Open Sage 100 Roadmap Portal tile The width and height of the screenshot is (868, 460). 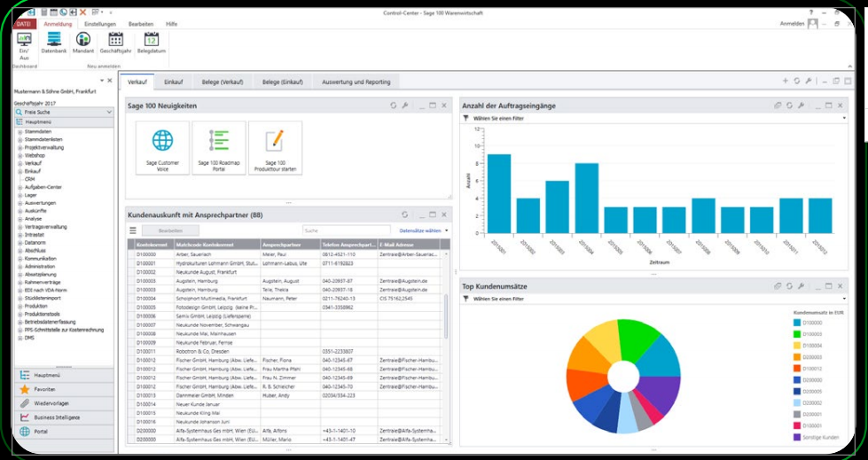219,148
